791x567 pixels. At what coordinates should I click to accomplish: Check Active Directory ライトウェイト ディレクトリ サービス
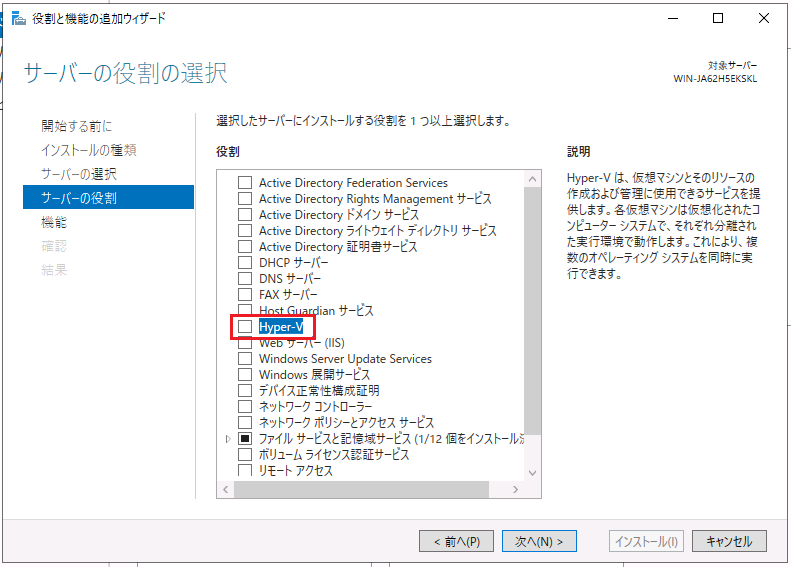tap(245, 231)
